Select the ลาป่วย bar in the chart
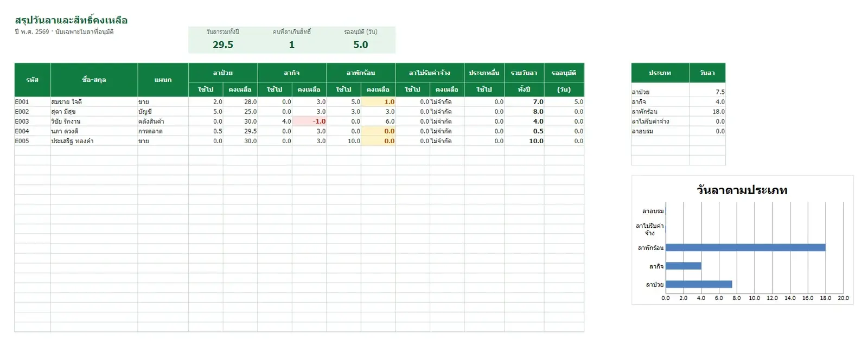The width and height of the screenshot is (868, 346). 699,284
